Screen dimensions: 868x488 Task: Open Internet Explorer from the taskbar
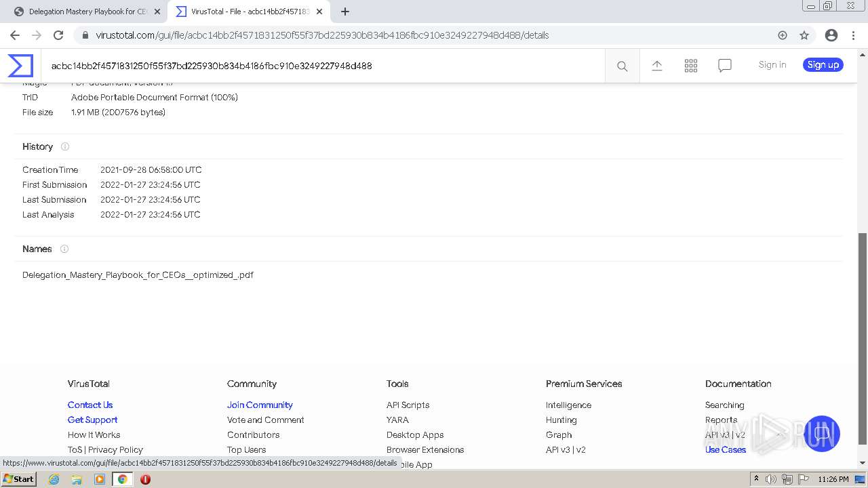tap(54, 479)
